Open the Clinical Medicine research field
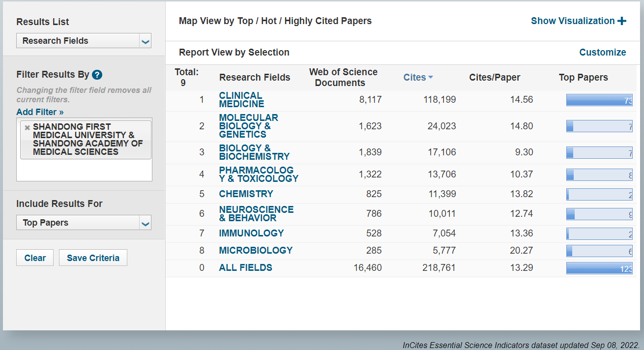 click(x=241, y=100)
